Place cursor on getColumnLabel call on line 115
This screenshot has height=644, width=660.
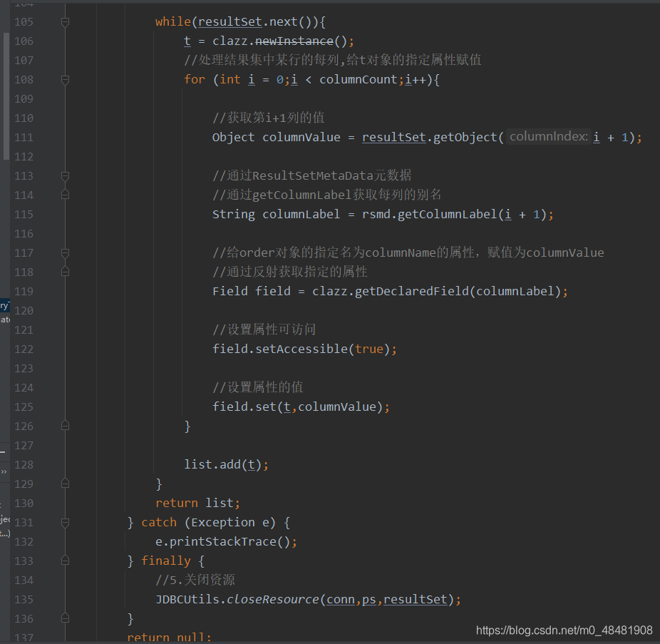tap(448, 215)
